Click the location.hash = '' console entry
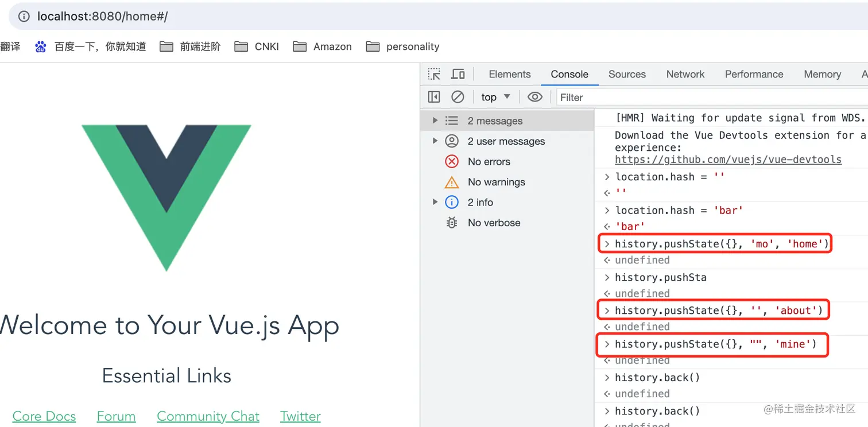The image size is (868, 427). 670,177
